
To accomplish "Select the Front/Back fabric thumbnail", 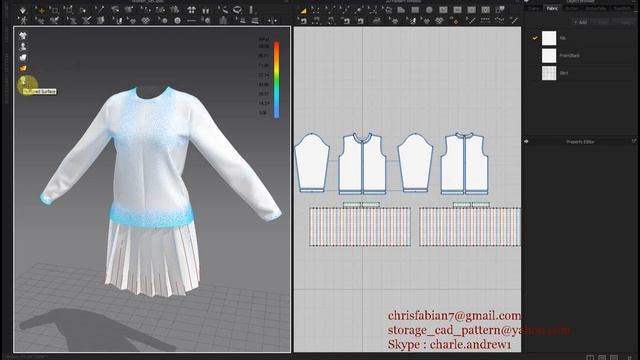I will (x=549, y=56).
